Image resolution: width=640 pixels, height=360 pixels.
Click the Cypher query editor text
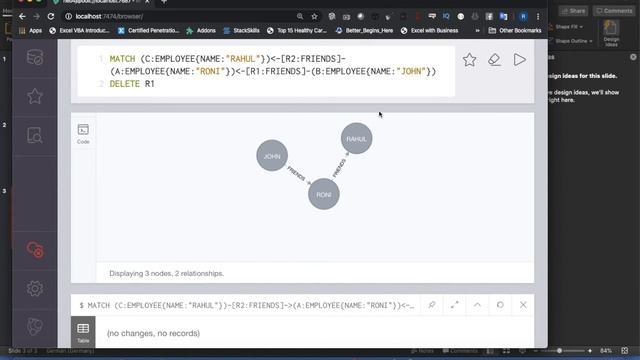266,71
